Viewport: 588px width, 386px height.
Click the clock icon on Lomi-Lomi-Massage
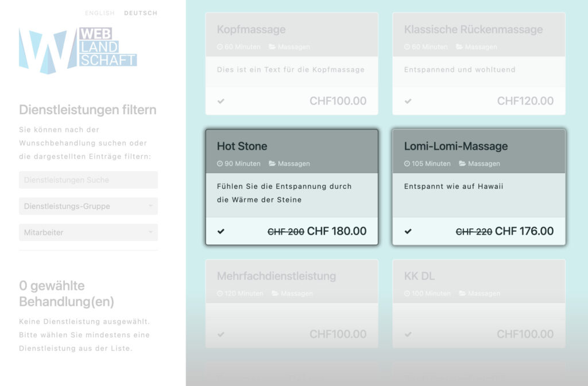pos(407,163)
